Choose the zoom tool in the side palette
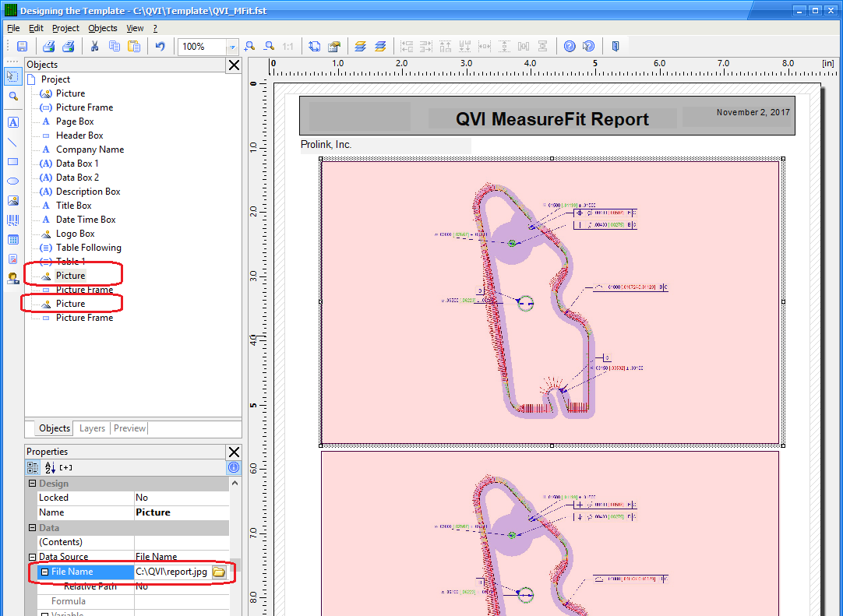This screenshot has width=843, height=616. click(13, 97)
